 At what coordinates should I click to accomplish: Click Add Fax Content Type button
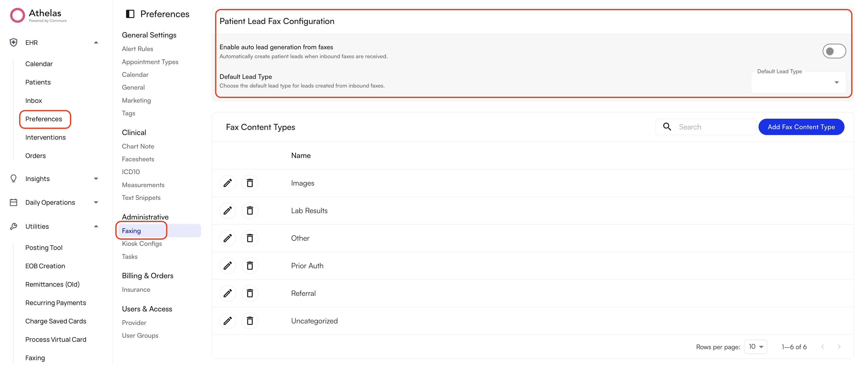point(801,127)
